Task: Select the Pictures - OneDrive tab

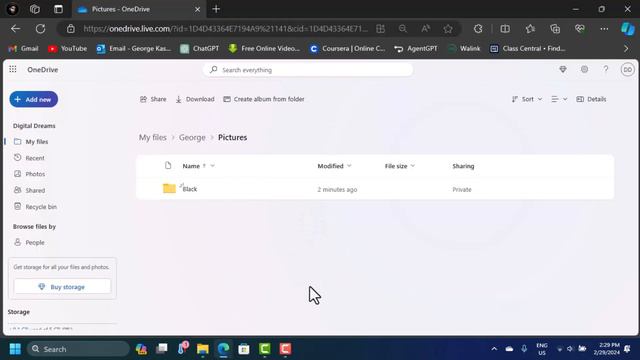Action: point(139,9)
